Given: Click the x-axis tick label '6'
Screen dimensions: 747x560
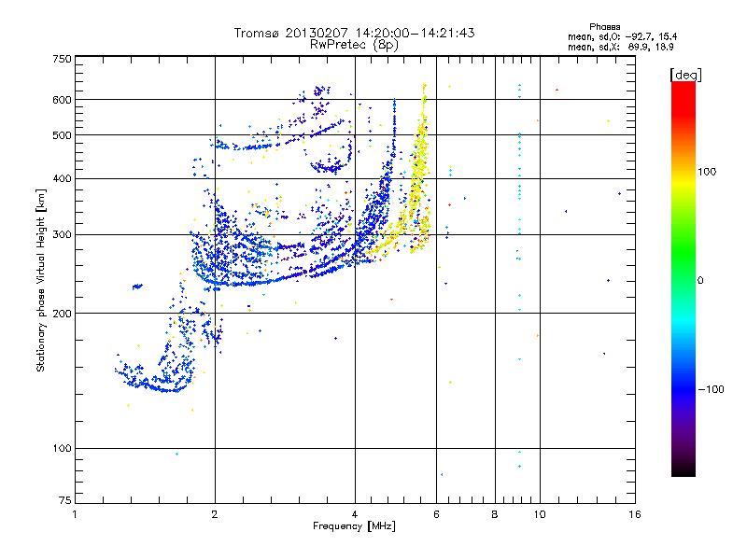Looking at the screenshot, I should coord(436,514).
